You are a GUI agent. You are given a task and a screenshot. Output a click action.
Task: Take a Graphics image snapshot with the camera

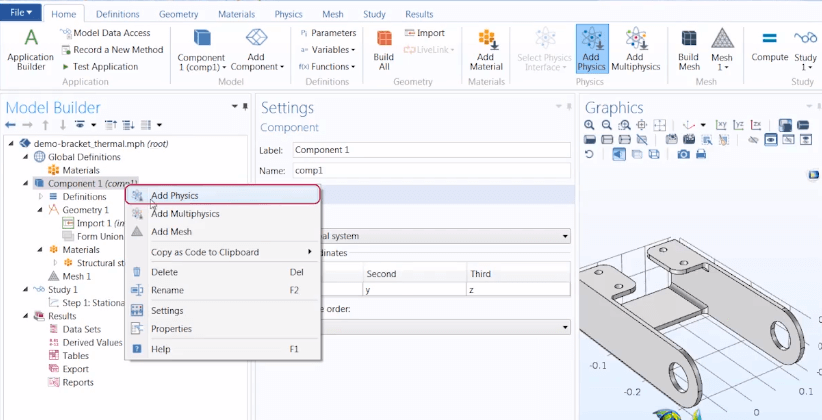684,154
